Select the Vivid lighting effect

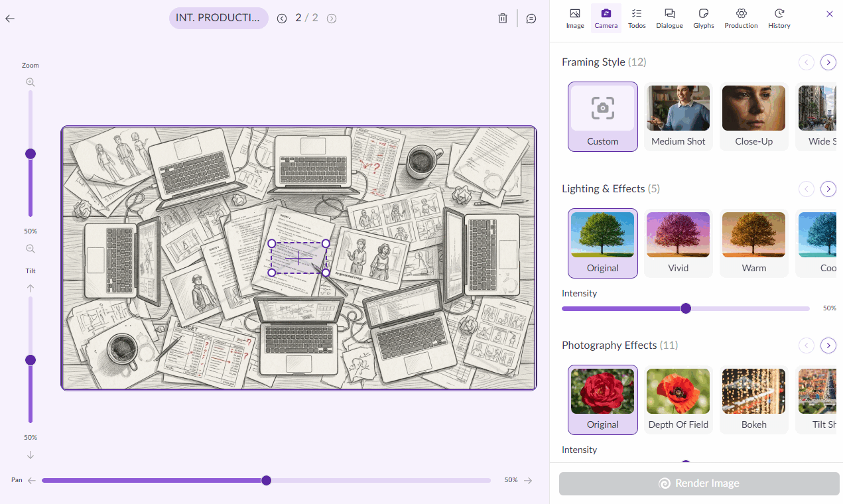tap(679, 243)
